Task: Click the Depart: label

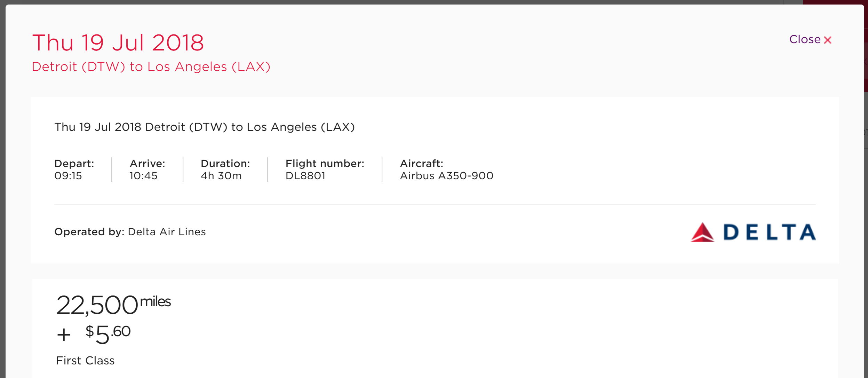Action: (x=74, y=164)
